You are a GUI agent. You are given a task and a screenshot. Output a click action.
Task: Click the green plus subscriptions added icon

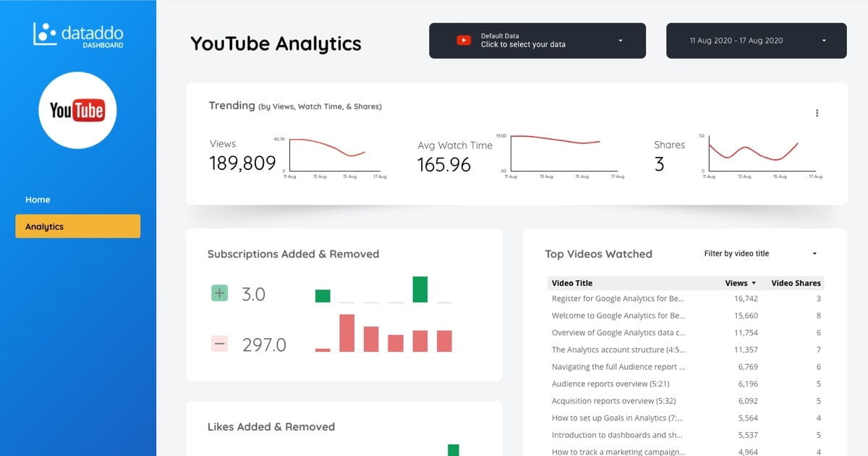(219, 293)
